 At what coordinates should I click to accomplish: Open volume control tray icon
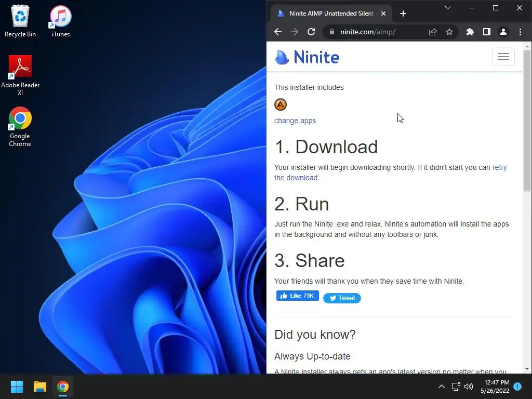click(x=469, y=387)
